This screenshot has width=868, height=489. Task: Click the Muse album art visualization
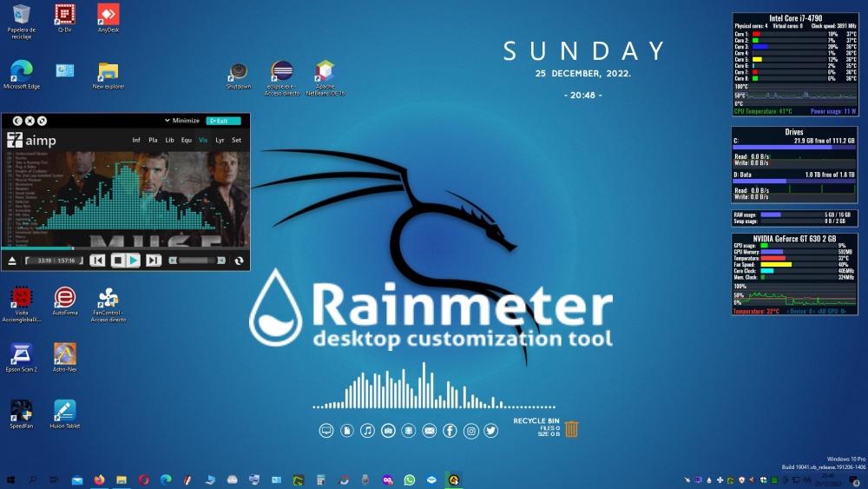click(126, 198)
